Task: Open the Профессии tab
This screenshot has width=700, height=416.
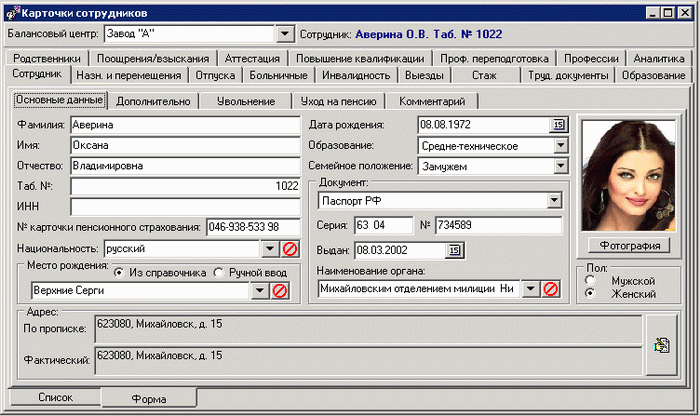Action: click(591, 58)
